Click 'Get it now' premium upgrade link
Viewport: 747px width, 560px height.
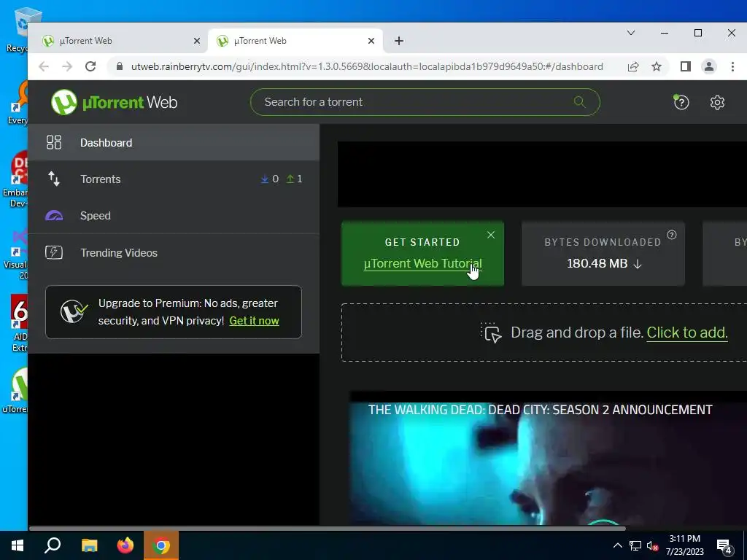point(254,321)
